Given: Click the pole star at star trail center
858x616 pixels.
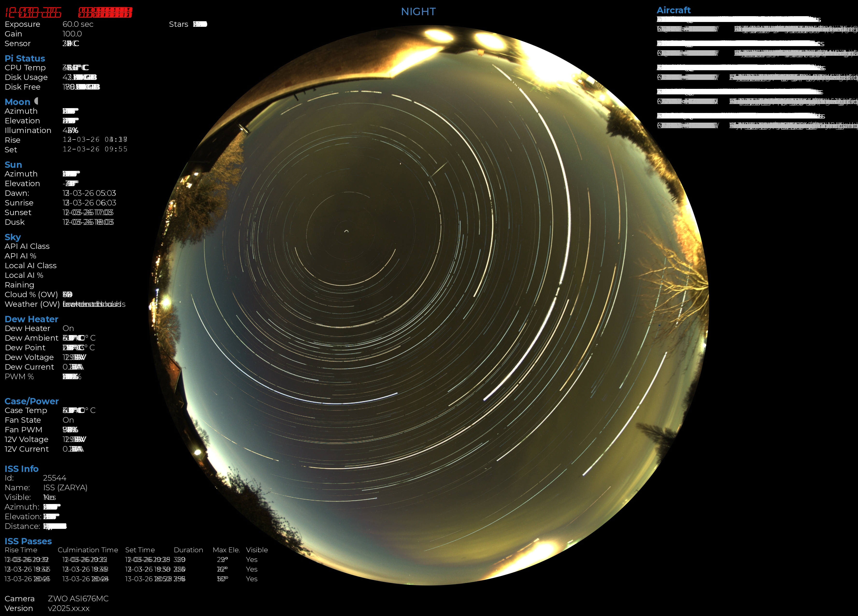Looking at the screenshot, I should point(346,231).
